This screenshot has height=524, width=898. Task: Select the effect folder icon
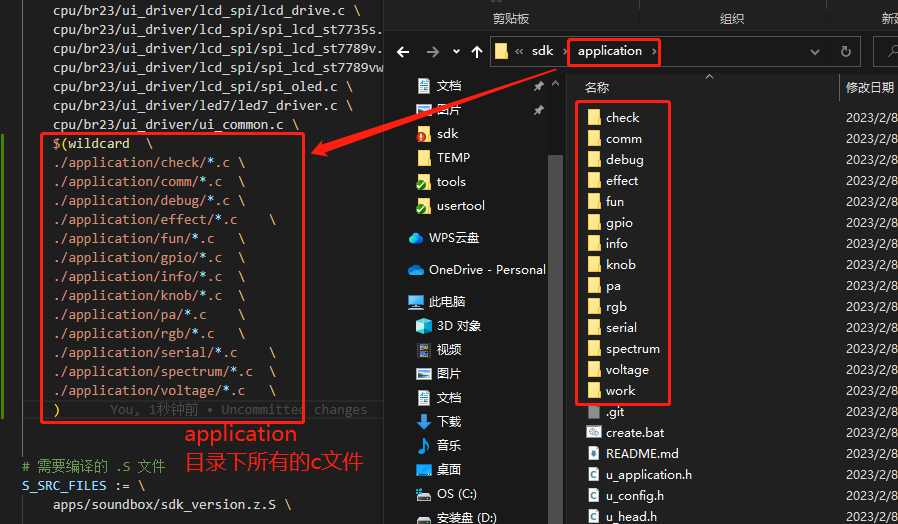594,181
